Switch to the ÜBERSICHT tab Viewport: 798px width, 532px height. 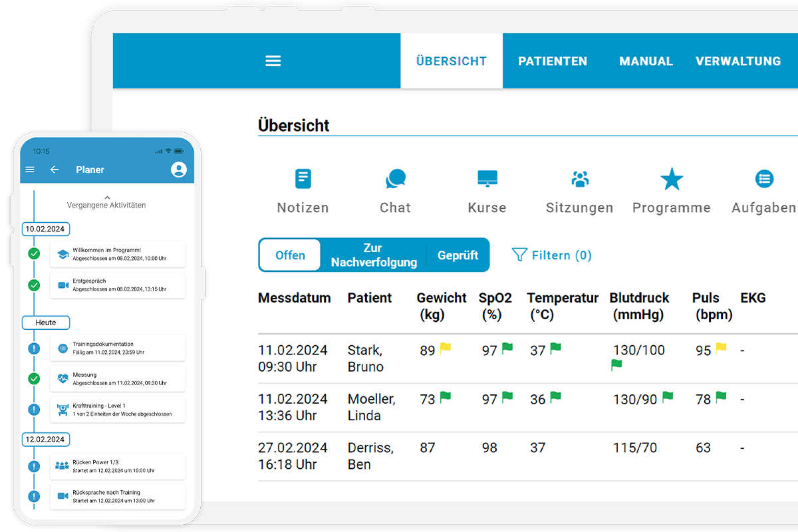click(x=452, y=61)
